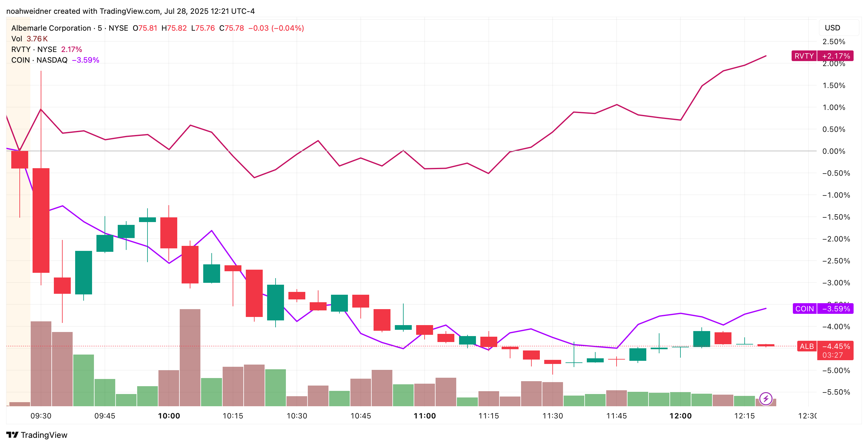Select the COIN · NASDAQ legend entry

(x=39, y=60)
